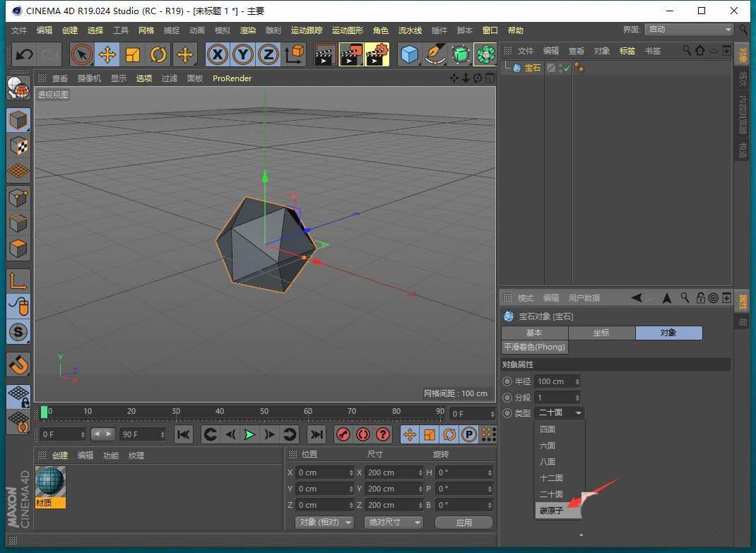Choose 十二面 from type list
Image resolution: width=756 pixels, height=553 pixels.
point(552,478)
